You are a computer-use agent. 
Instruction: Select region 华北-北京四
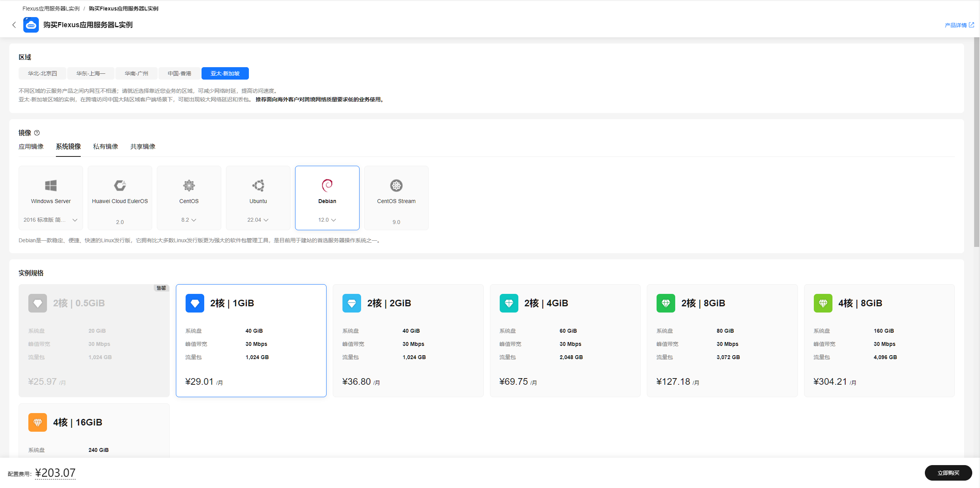point(42,73)
